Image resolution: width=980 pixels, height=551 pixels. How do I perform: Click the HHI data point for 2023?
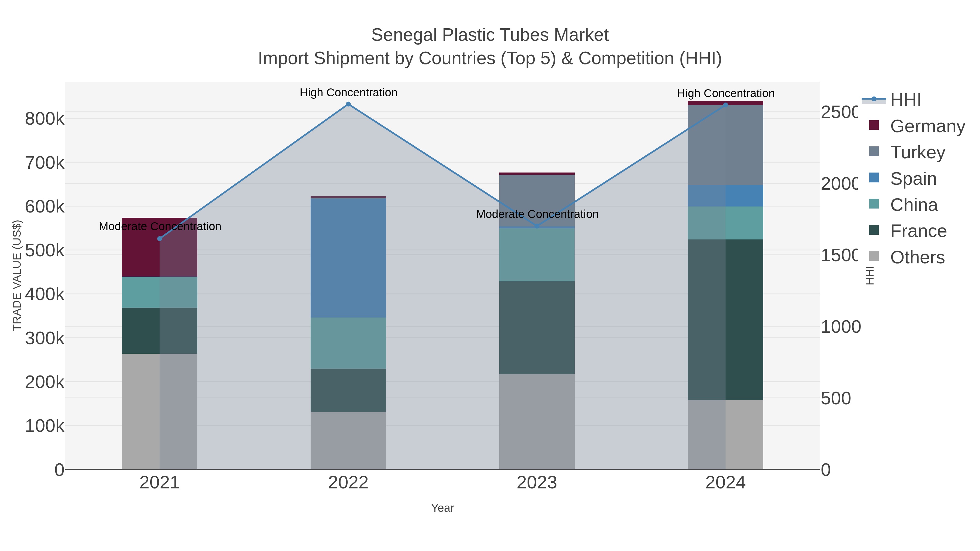pos(537,226)
